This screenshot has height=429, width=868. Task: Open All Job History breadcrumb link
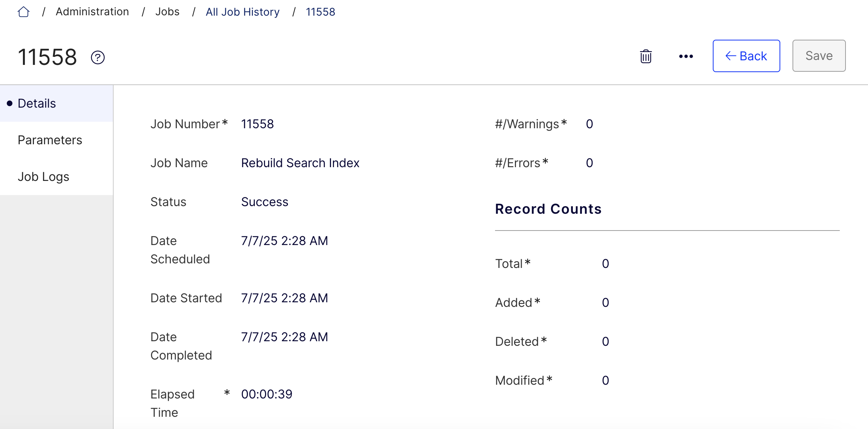pos(242,11)
